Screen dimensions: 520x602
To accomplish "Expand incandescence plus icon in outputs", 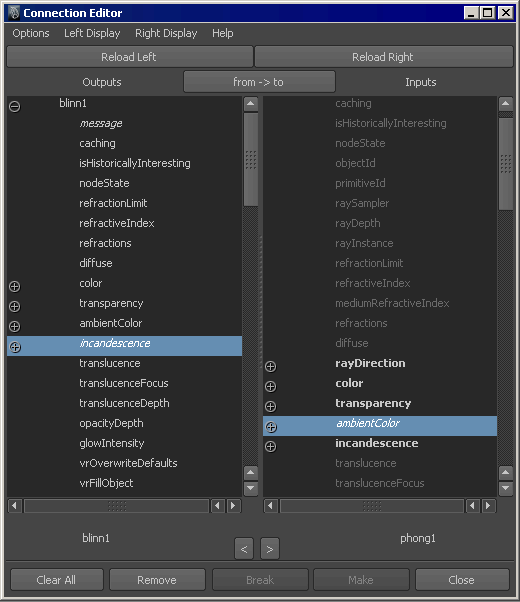I will pos(15,347).
